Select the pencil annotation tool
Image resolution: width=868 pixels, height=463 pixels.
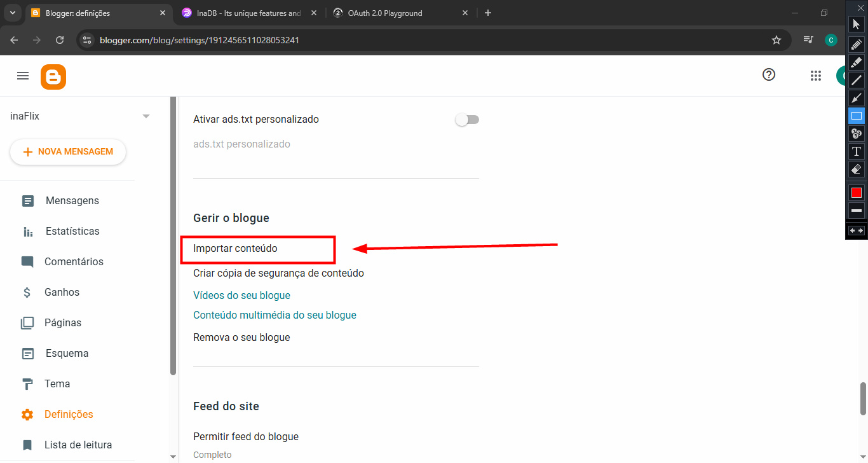(856, 44)
